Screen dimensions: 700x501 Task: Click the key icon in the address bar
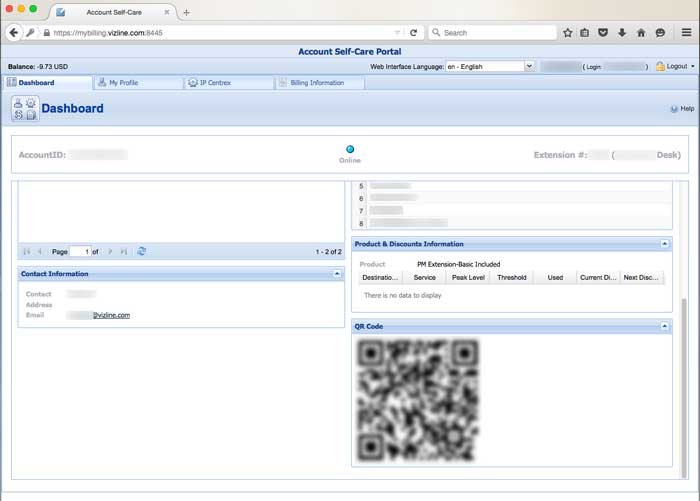(30, 33)
